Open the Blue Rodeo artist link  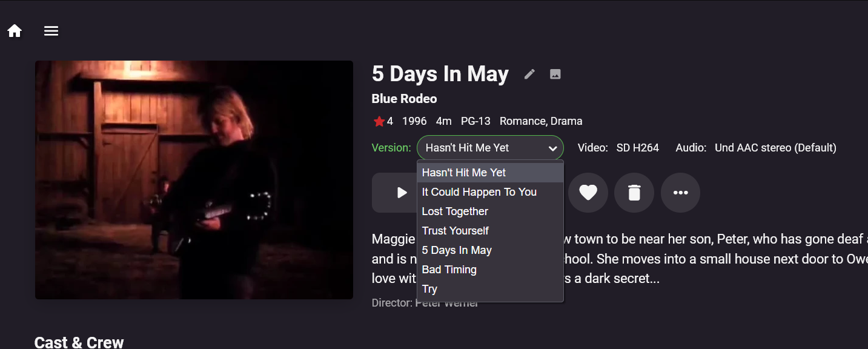pos(404,99)
